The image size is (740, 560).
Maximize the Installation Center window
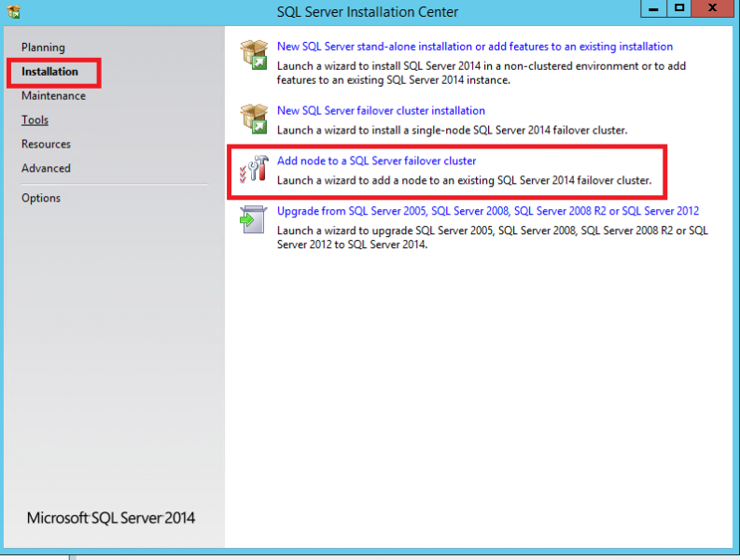coord(680,8)
